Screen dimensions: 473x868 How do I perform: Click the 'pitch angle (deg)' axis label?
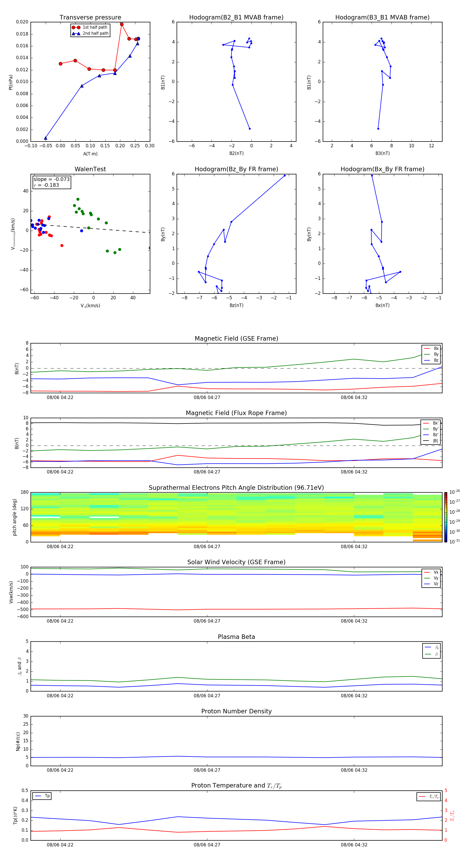(x=14, y=517)
